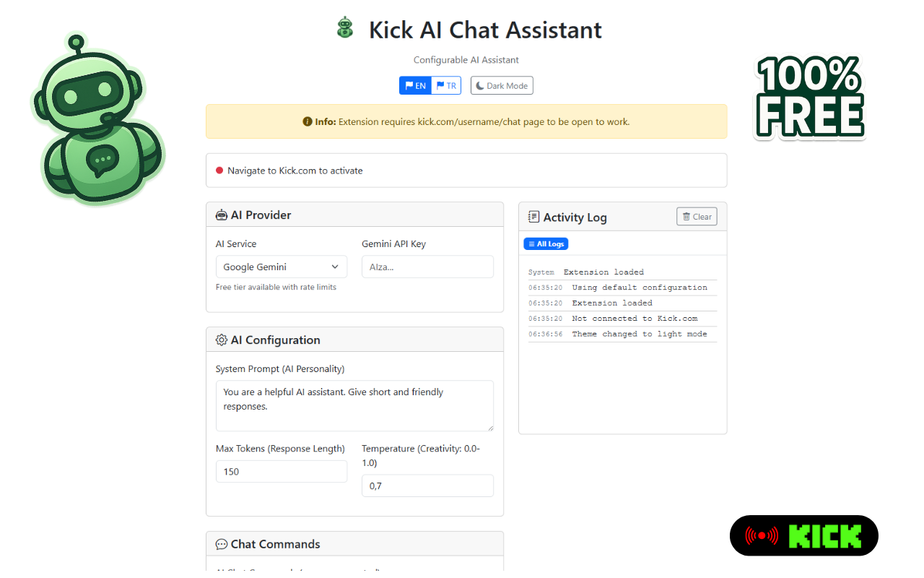Click the red connection status dot
Image resolution: width=924 pixels, height=578 pixels.
(x=219, y=171)
